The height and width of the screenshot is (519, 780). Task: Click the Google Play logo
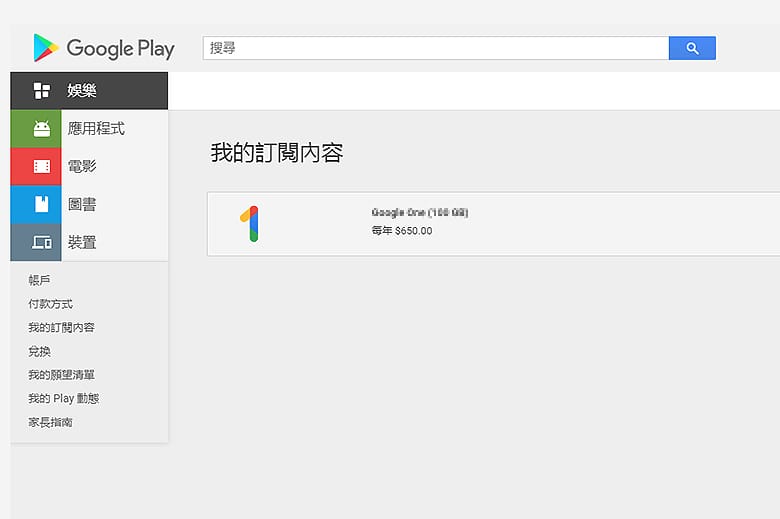104,48
